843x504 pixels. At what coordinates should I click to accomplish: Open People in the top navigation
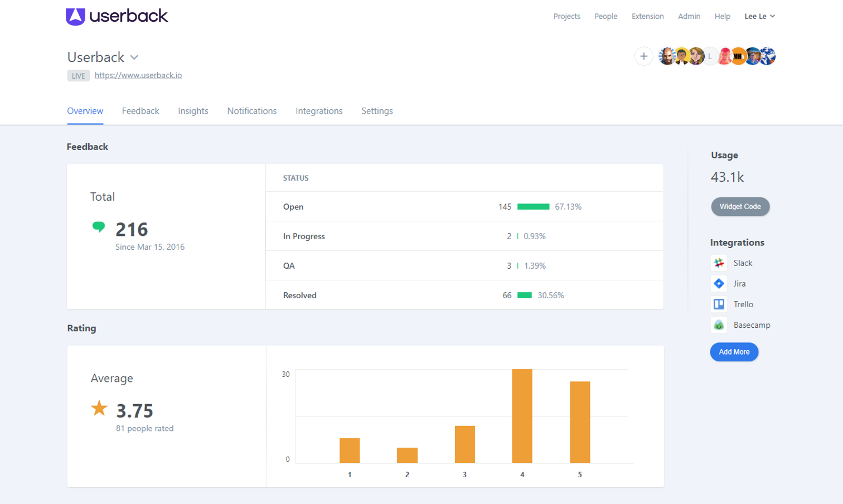[x=605, y=16]
